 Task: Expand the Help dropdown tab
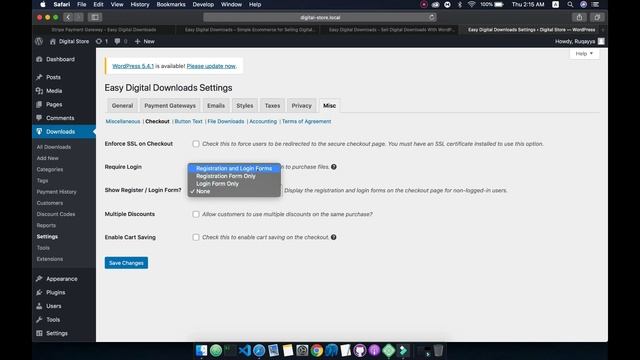584,53
